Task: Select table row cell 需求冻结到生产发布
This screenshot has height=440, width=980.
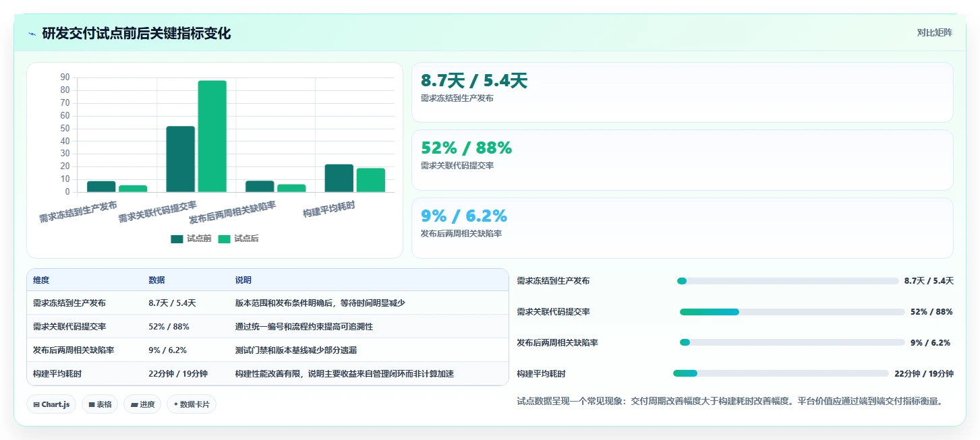Action: coord(69,303)
